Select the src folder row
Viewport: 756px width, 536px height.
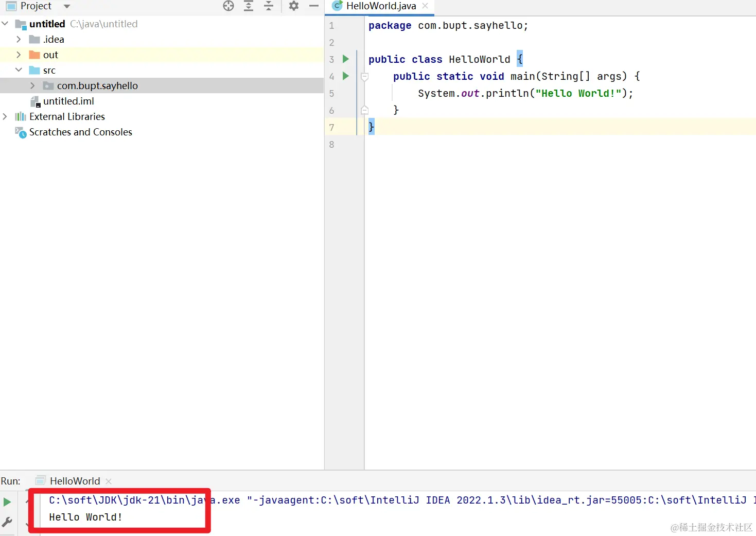coord(162,70)
